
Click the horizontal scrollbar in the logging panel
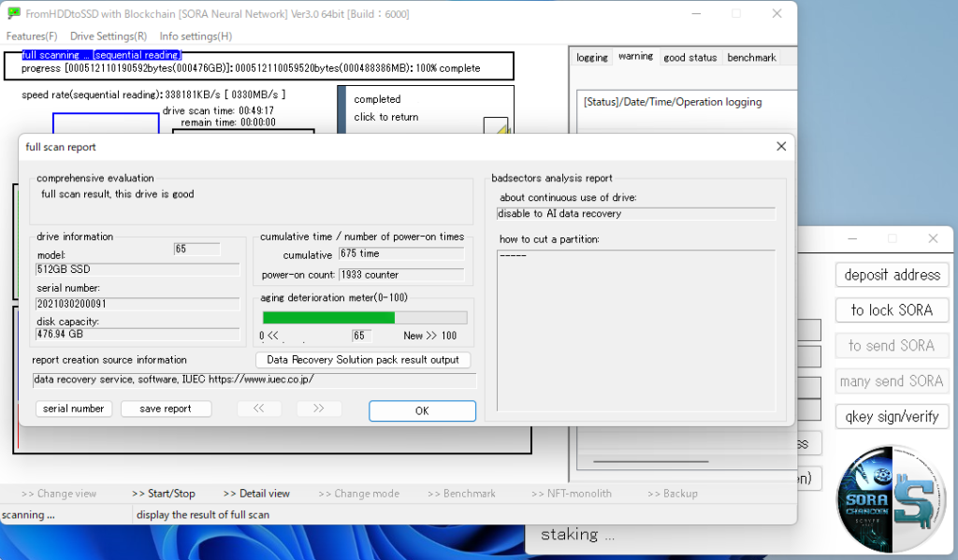(651, 462)
